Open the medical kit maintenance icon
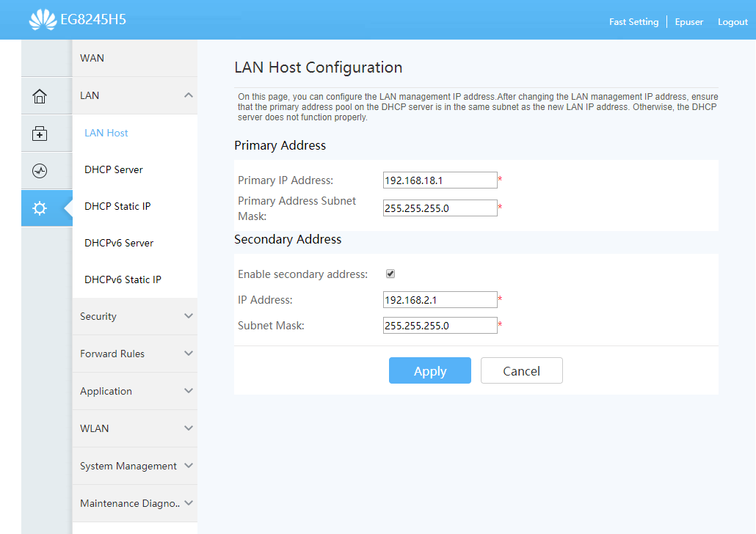This screenshot has height=534, width=756. point(40,133)
